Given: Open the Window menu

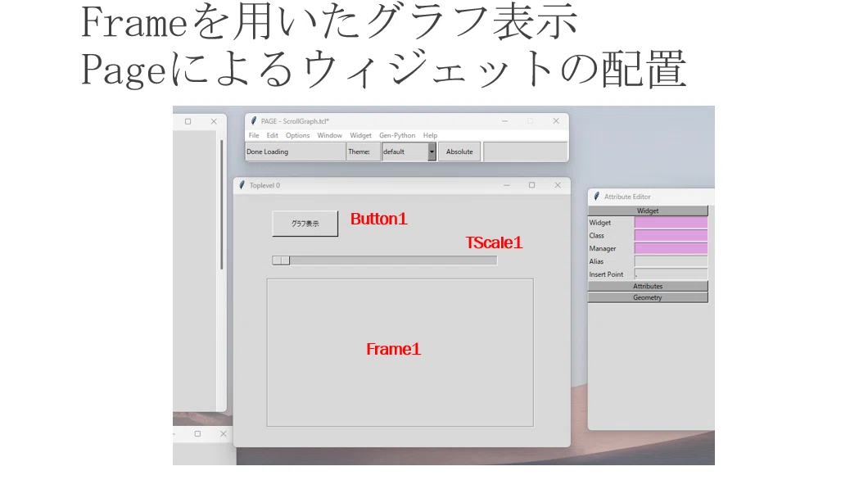Looking at the screenshot, I should pyautogui.click(x=329, y=136).
